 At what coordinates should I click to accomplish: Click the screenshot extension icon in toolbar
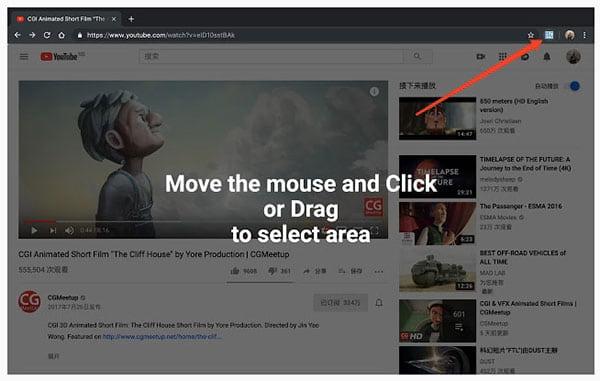click(x=549, y=35)
